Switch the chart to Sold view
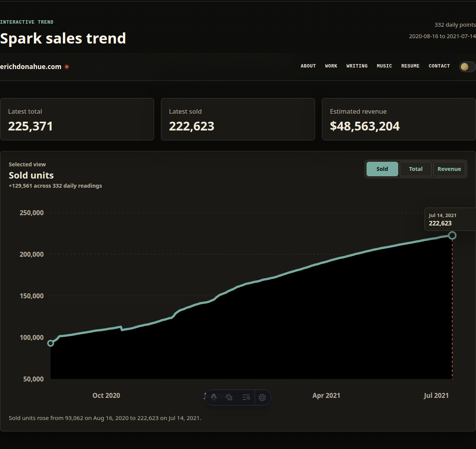Screen dimensions: 476x449 pos(382,169)
